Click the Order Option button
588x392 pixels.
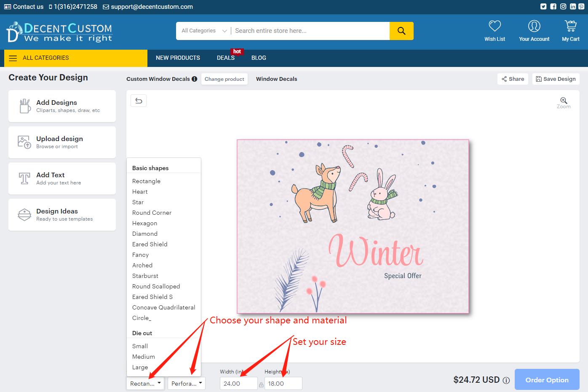coord(547,380)
